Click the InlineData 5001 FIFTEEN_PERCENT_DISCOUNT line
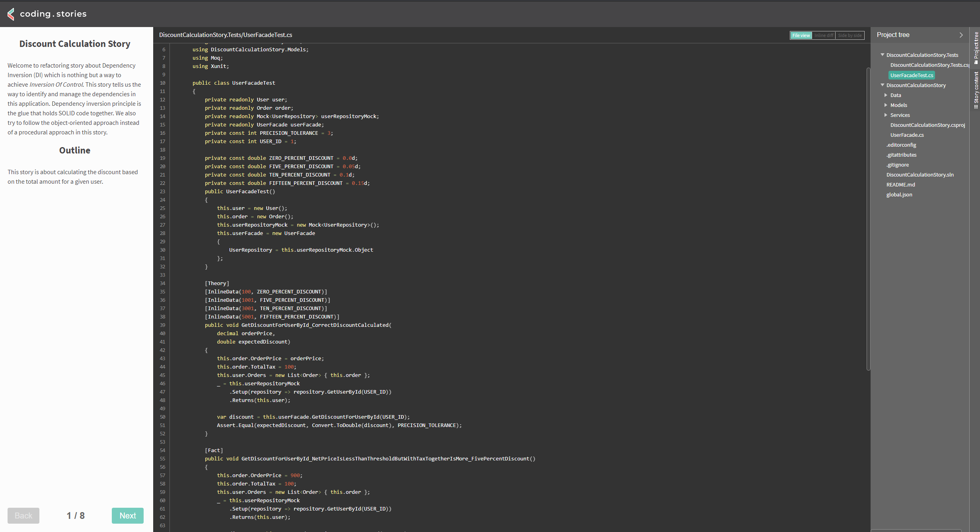 point(272,316)
